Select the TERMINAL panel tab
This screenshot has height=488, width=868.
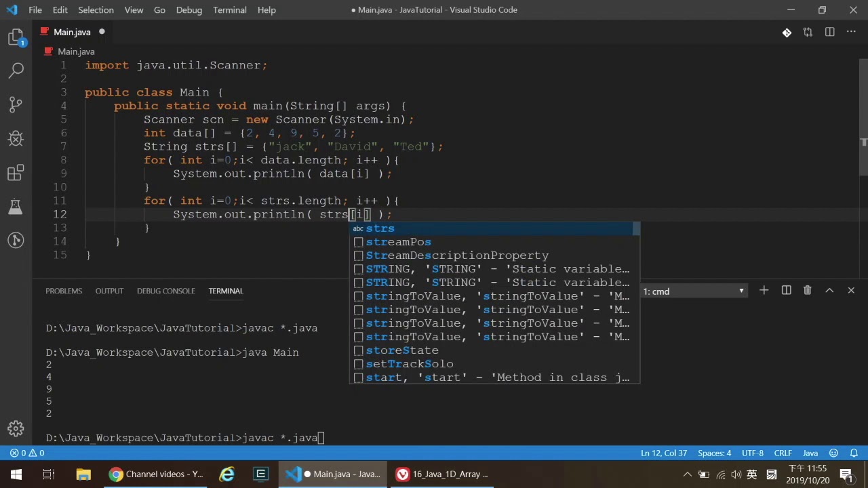pyautogui.click(x=225, y=291)
